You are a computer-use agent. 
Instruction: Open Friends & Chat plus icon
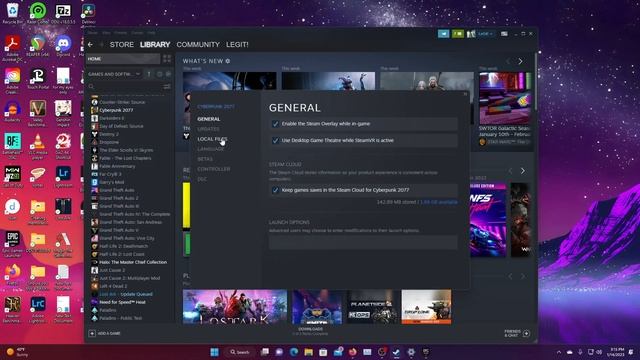coord(527,333)
